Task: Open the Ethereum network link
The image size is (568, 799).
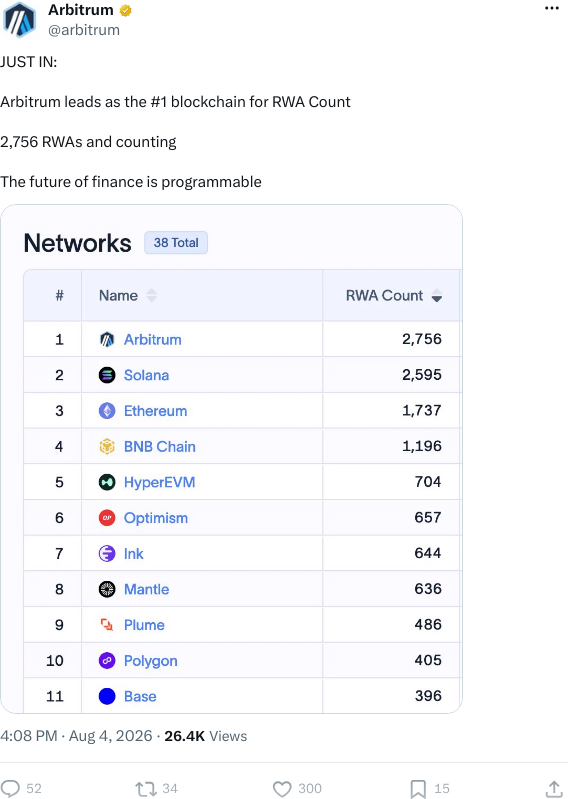Action: tap(155, 411)
